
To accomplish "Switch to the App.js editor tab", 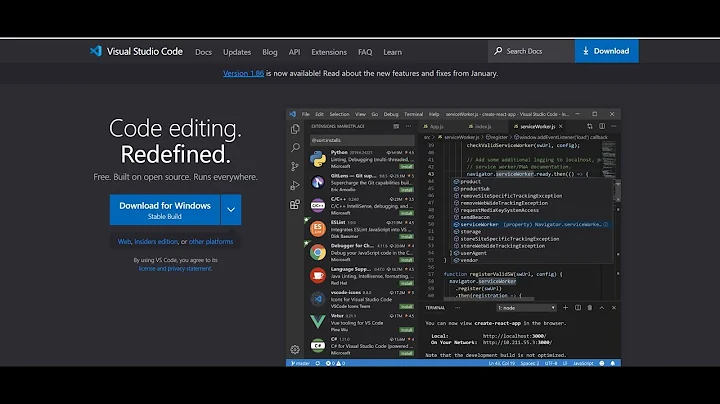I will coord(434,126).
